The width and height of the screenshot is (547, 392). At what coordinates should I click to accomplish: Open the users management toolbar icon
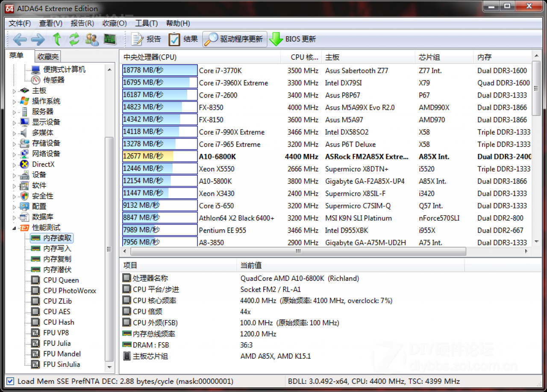91,39
